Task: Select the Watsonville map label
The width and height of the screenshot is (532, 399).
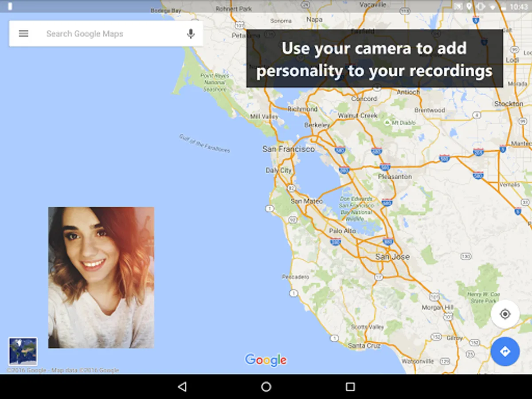Action: (x=417, y=361)
